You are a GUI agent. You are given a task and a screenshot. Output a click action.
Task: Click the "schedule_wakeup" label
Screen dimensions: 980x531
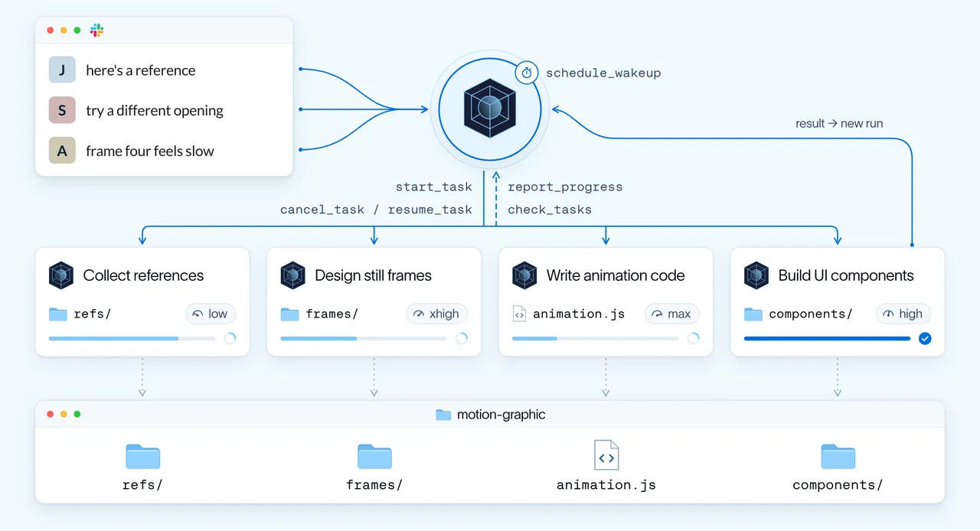[x=603, y=73]
